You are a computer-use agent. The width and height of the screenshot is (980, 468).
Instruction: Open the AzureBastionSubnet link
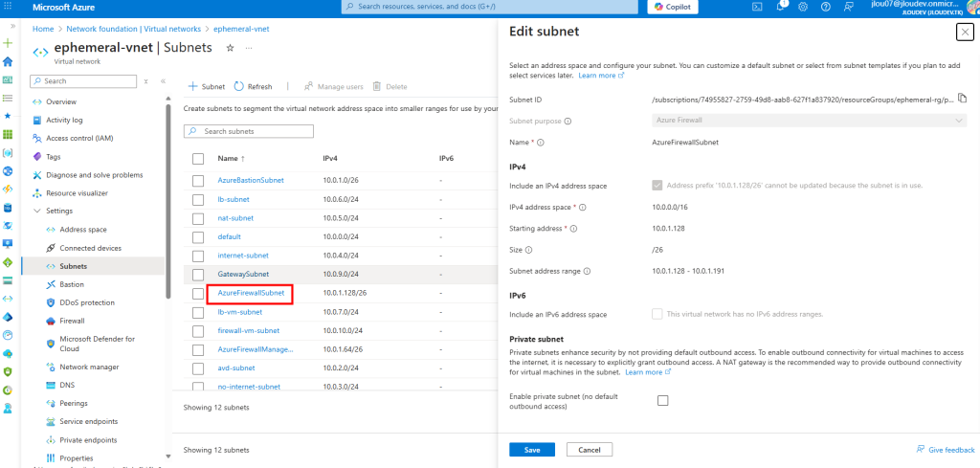tap(251, 180)
